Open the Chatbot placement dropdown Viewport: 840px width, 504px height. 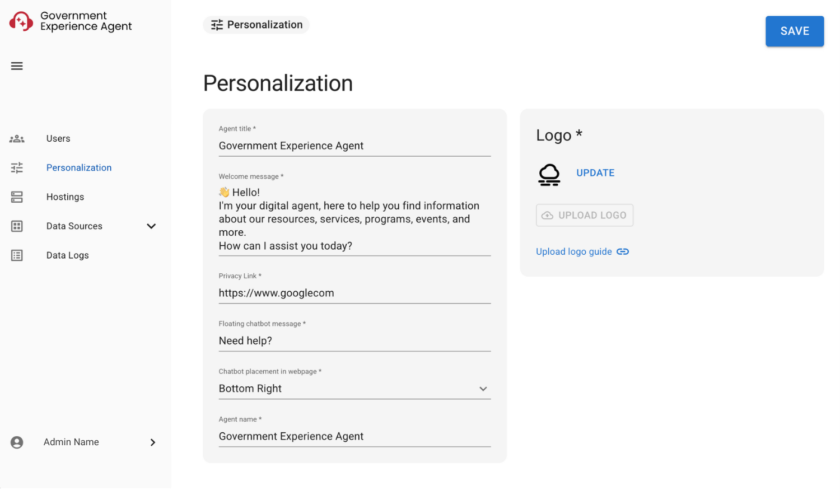(x=354, y=389)
